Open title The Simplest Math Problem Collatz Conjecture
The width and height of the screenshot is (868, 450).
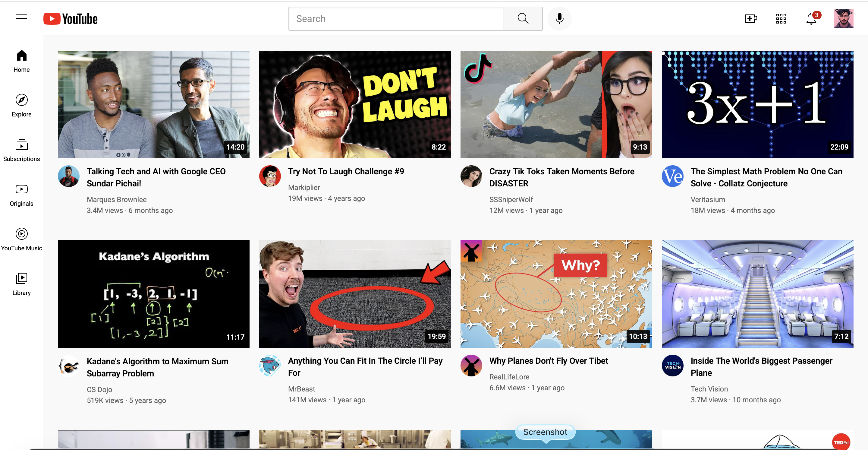766,177
